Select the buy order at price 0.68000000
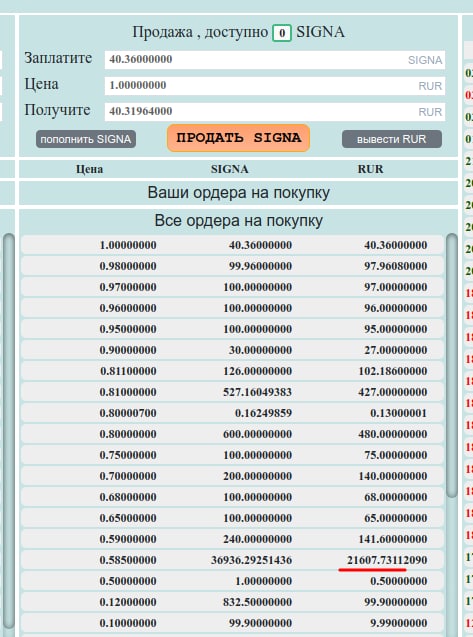The image size is (473, 637). pyautogui.click(x=232, y=497)
